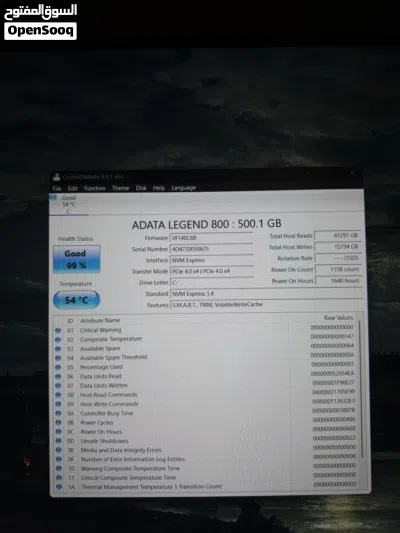Select the Percentage Used attribute name
Screen dimensions: 400x533
(101, 367)
